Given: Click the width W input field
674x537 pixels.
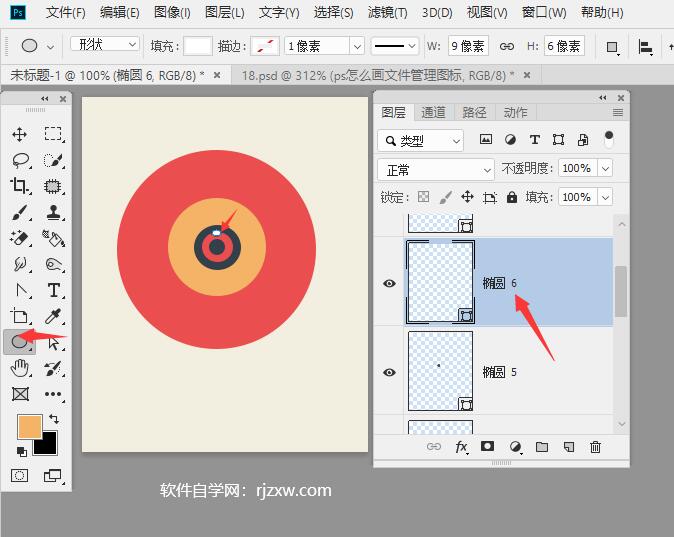Looking at the screenshot, I should click(x=468, y=46).
